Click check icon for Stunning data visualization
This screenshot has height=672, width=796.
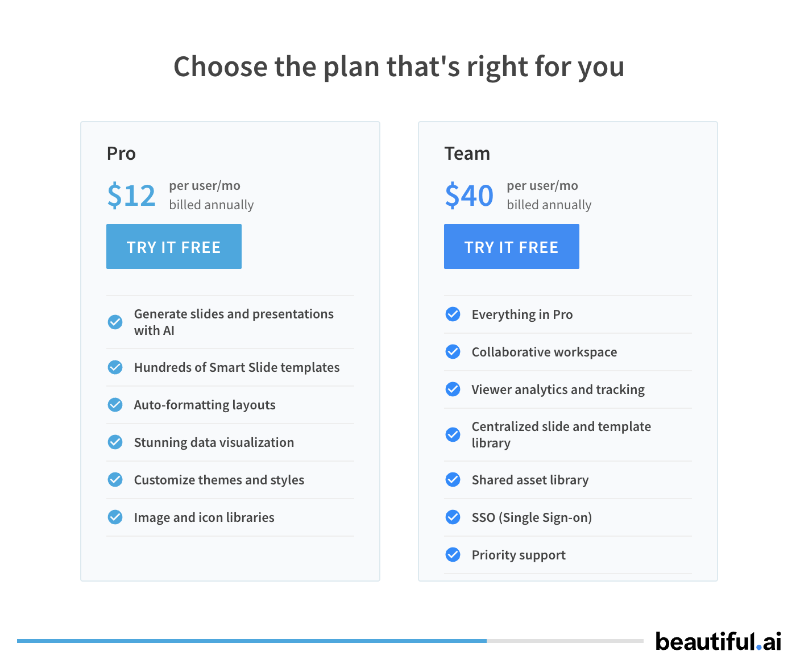coord(115,442)
